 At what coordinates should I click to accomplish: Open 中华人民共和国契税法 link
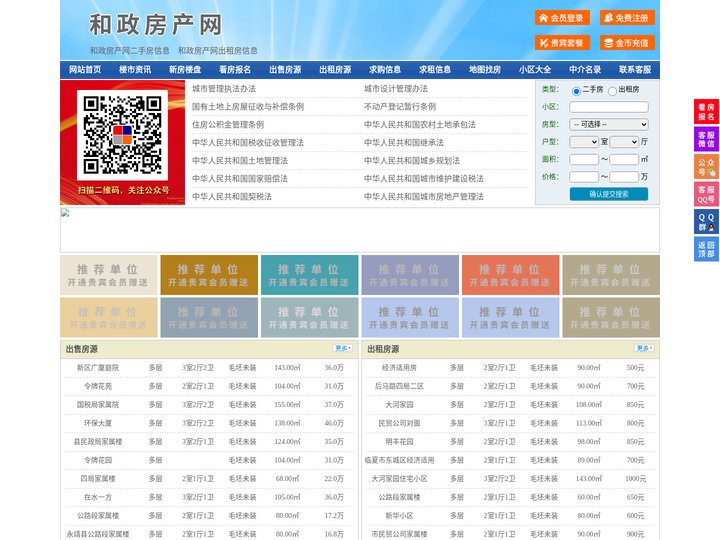(x=232, y=197)
